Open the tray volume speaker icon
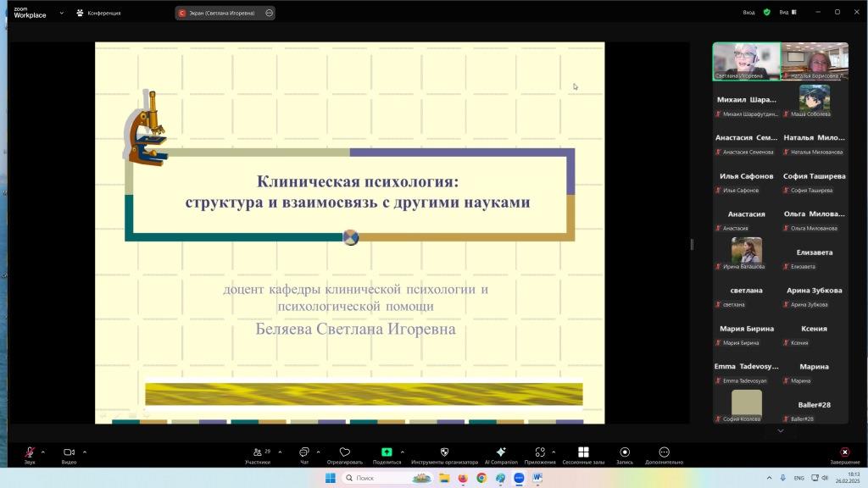Viewport: 868px width, 488px height. pyautogui.click(x=825, y=478)
